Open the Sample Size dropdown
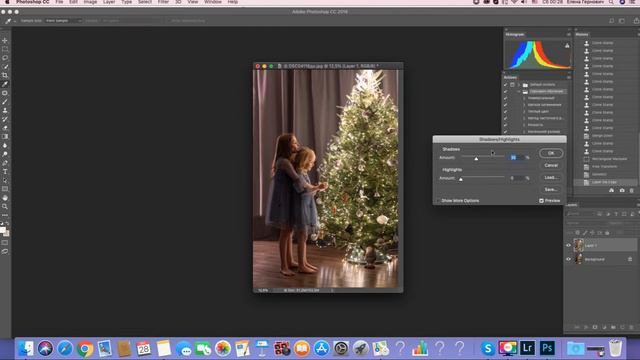640x360 pixels. point(63,20)
